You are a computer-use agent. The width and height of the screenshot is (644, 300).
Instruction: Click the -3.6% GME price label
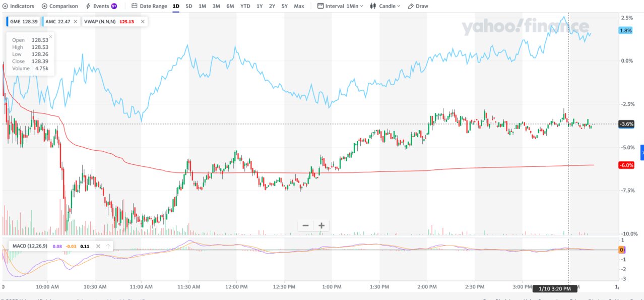pos(626,124)
